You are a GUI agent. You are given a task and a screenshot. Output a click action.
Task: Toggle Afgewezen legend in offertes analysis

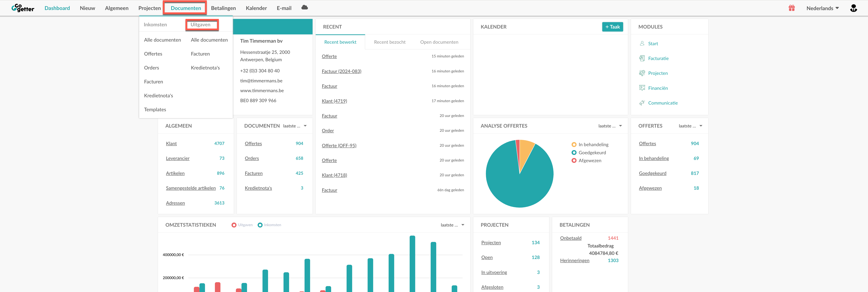(x=586, y=161)
